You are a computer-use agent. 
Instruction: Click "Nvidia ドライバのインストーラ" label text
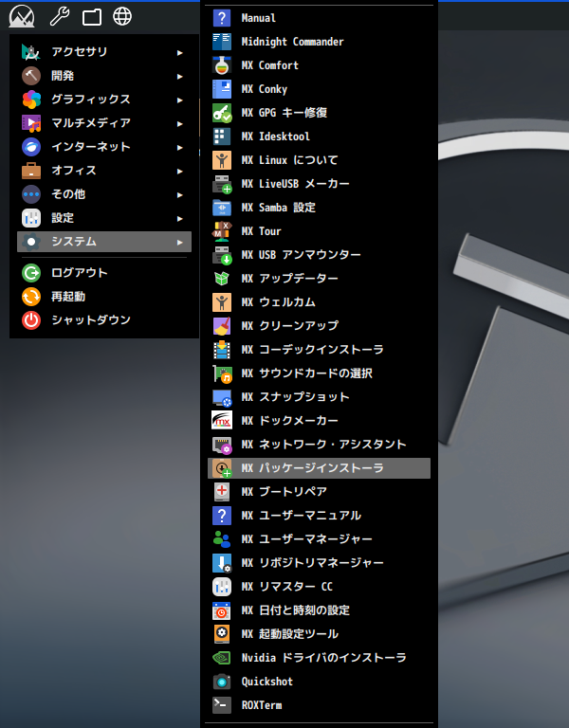tap(323, 658)
